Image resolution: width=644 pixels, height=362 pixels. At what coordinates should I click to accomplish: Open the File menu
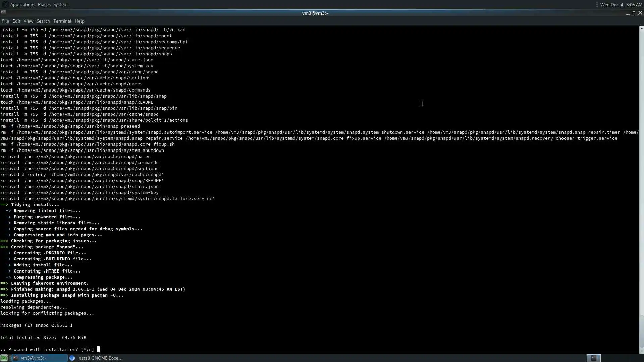click(x=5, y=21)
